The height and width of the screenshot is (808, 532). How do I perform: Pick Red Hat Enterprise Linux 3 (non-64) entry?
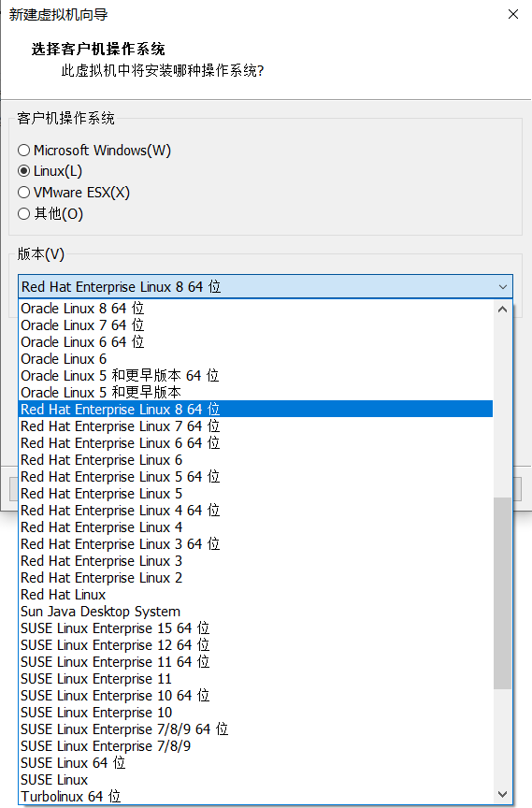coord(255,561)
